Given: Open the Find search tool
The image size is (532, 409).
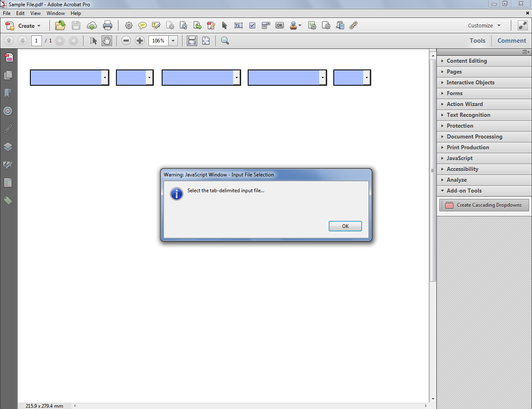Looking at the screenshot, I should pos(225,40).
